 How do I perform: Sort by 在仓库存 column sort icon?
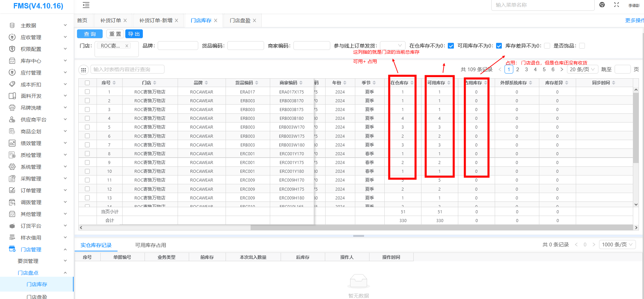(412, 83)
